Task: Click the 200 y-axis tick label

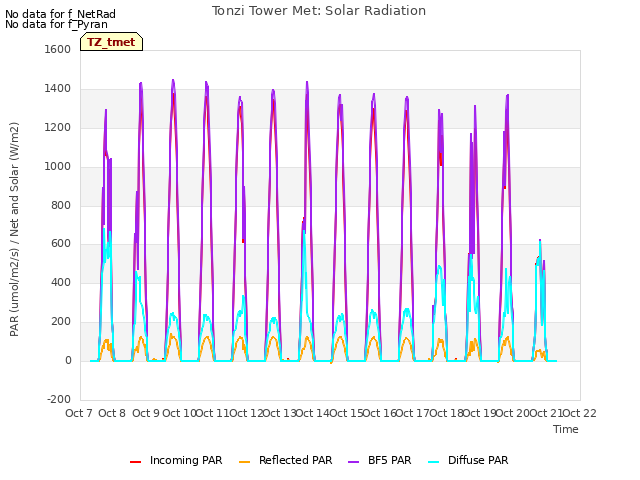Action: pos(61,322)
